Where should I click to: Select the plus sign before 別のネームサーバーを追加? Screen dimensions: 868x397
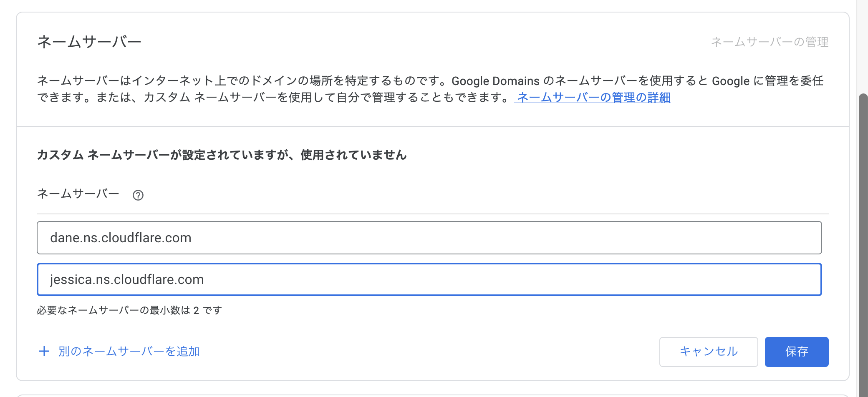[x=44, y=352]
